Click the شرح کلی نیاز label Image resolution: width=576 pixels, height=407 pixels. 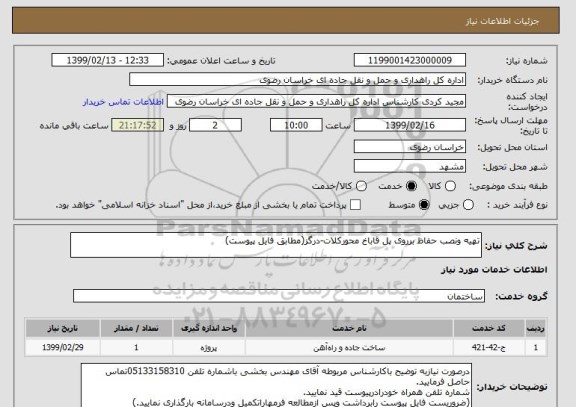click(x=516, y=246)
